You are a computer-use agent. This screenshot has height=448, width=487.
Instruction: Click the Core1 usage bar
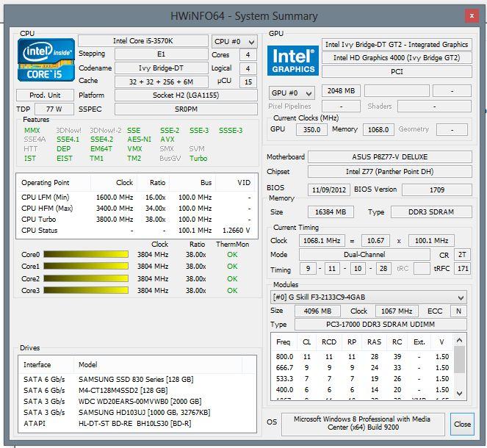click(86, 266)
